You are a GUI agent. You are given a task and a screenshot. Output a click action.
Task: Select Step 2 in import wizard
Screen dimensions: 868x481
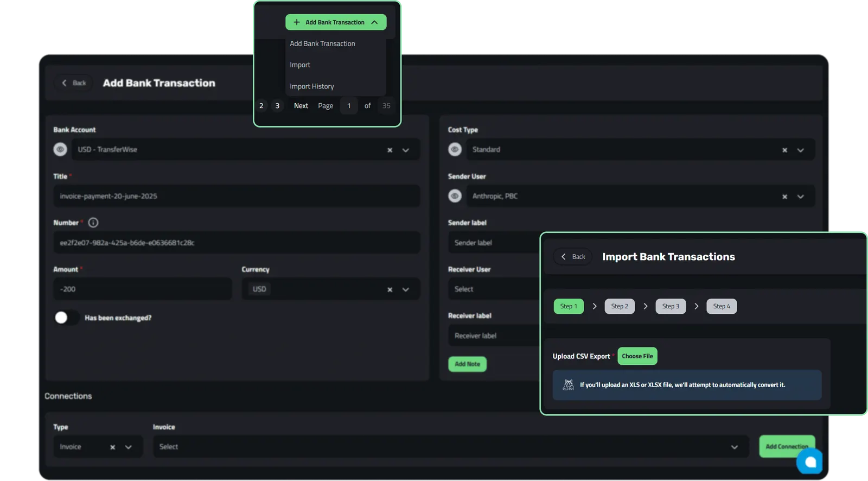pyautogui.click(x=620, y=306)
